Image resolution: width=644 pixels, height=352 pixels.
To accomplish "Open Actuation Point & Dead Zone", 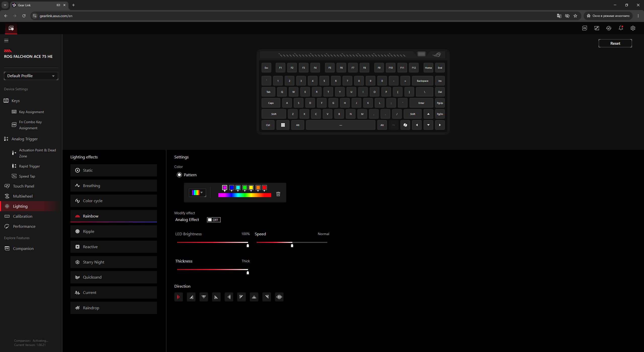I will point(37,153).
